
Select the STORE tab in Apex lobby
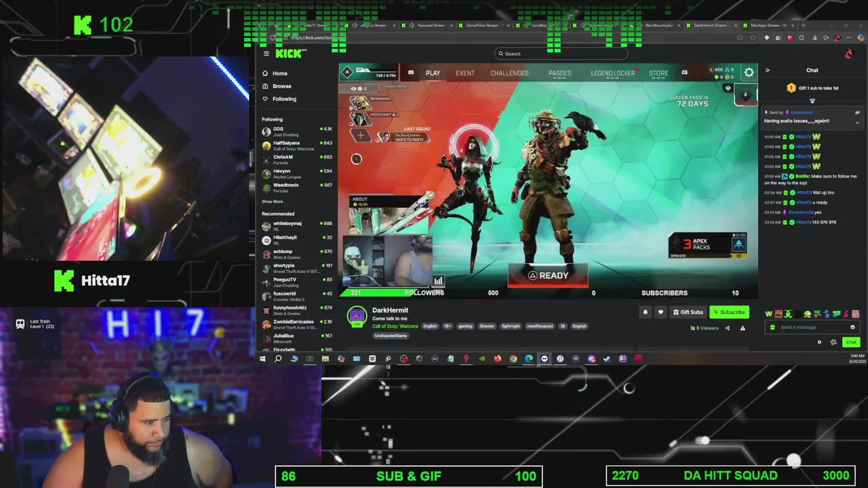click(x=658, y=73)
